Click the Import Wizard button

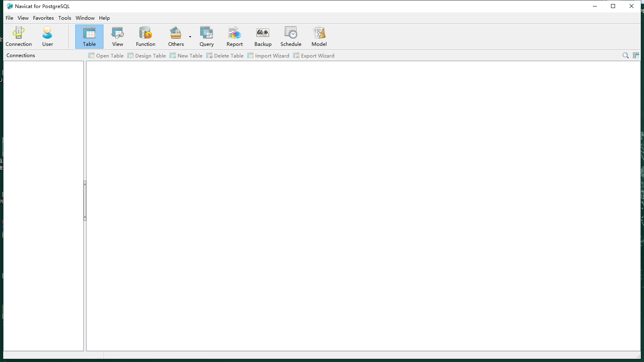point(268,56)
